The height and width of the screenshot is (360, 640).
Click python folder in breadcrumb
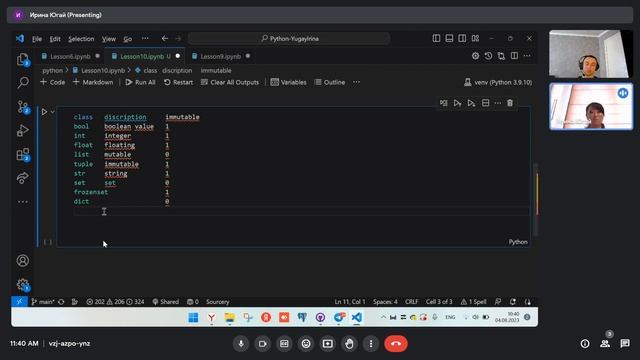[x=53, y=70]
